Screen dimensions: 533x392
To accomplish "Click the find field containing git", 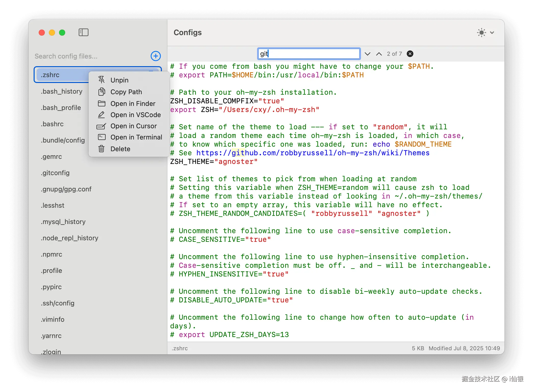I will click(x=308, y=54).
